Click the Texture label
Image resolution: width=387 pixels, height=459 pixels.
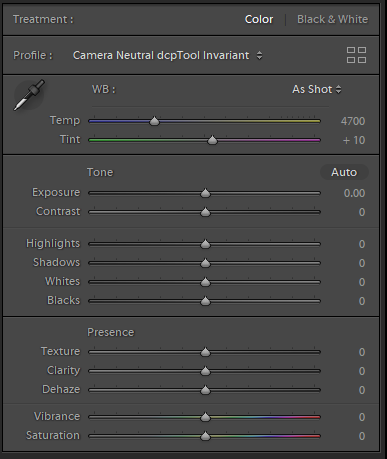coord(60,351)
